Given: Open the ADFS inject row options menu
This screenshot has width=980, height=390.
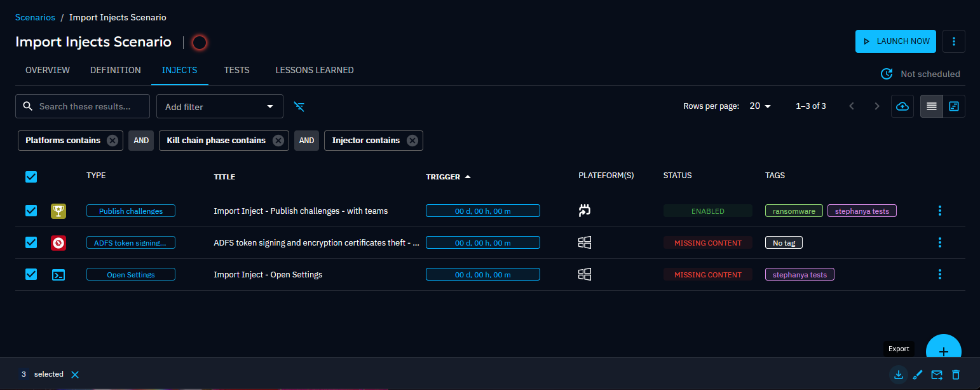Looking at the screenshot, I should click(939, 242).
